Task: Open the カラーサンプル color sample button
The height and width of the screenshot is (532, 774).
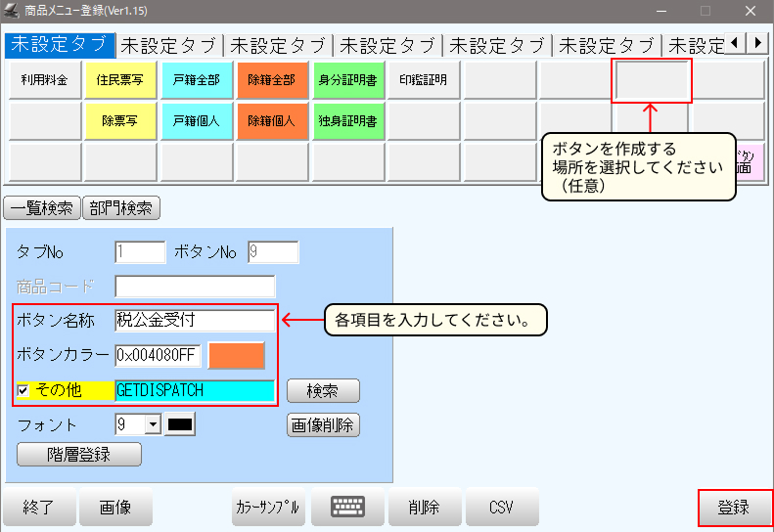Action: [268, 507]
